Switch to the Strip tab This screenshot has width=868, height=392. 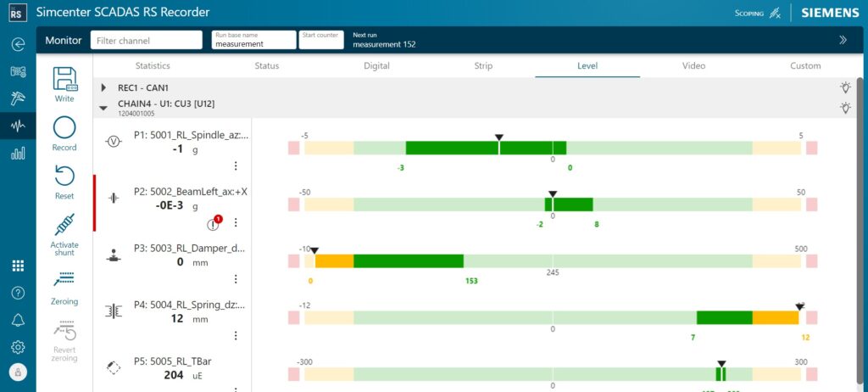click(x=482, y=65)
